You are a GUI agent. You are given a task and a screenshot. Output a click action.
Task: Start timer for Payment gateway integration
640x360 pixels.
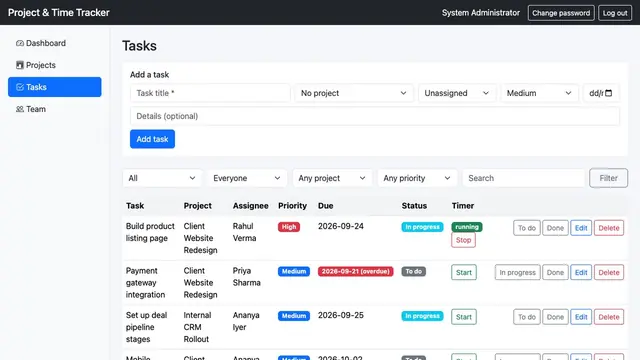[464, 272]
